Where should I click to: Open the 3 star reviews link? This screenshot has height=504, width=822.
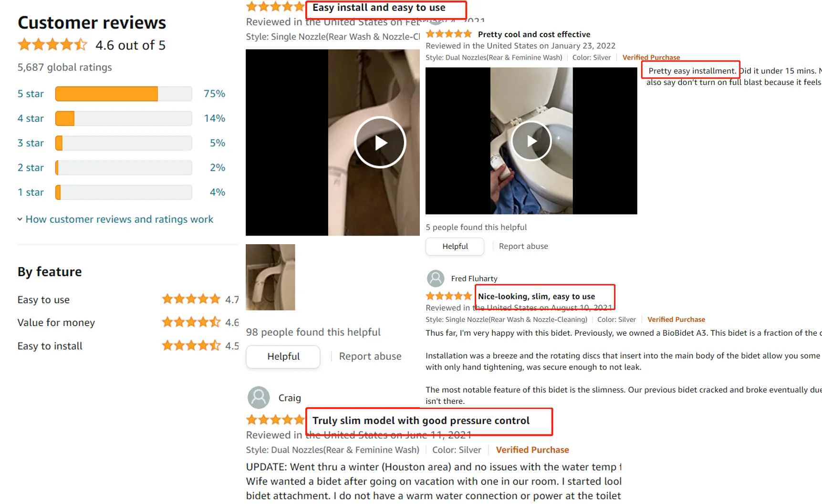[31, 143]
